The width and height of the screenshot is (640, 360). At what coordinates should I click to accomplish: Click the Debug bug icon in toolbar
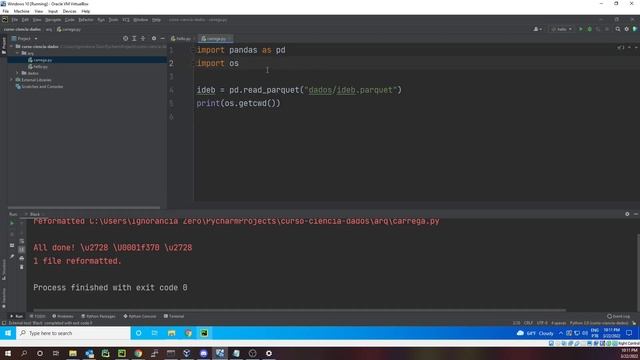(589, 29)
